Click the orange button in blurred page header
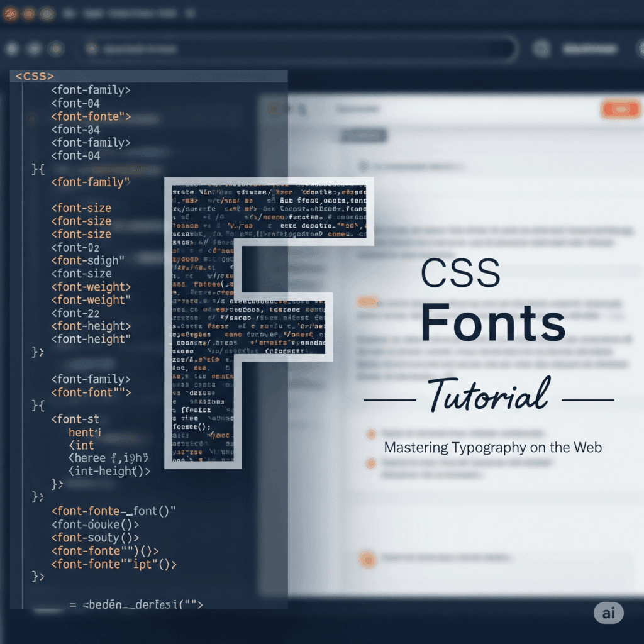Viewport: 644px width, 644px height. [x=620, y=109]
